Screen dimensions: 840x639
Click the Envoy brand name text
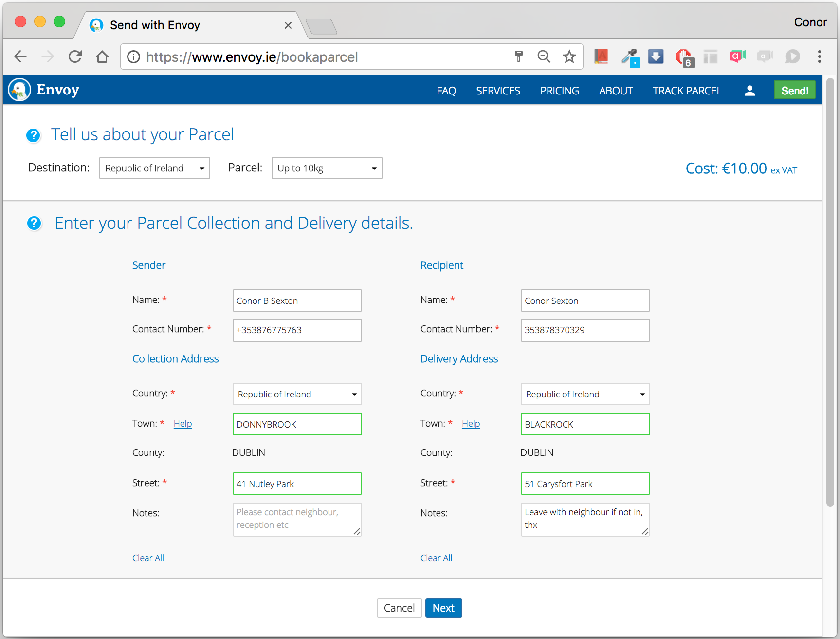(58, 90)
